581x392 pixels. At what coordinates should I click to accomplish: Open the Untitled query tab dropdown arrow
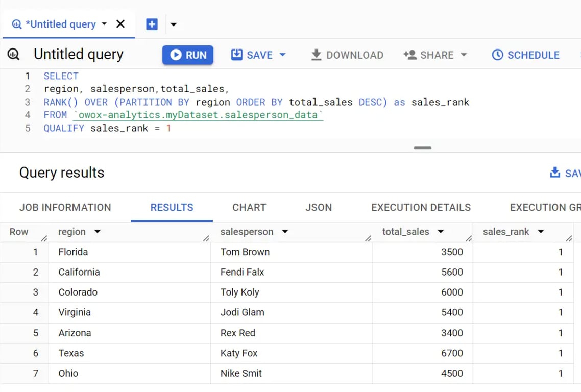coord(105,24)
